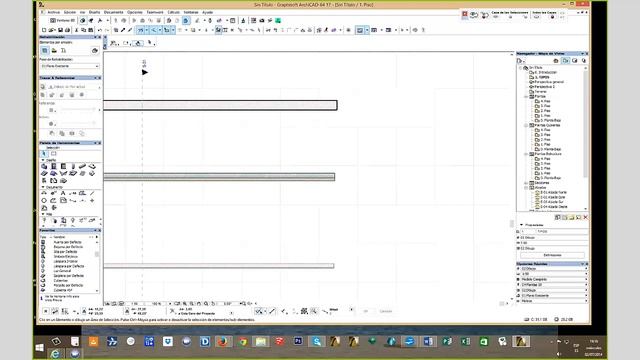Viewport: 640px width, 360px height.
Task: Select the Beam tool in toolbox
Action: click(82, 167)
